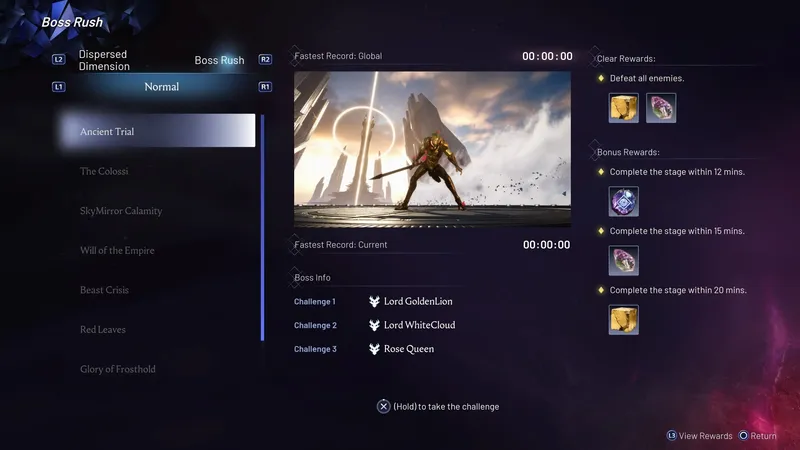Switch difficulty with the L1 button
This screenshot has height=450, width=800.
pos(59,87)
